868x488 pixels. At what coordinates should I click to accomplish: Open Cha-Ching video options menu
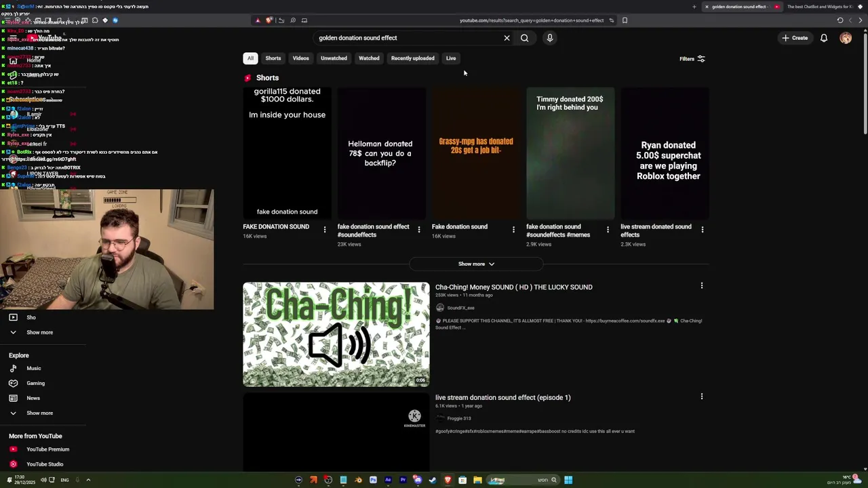702,286
